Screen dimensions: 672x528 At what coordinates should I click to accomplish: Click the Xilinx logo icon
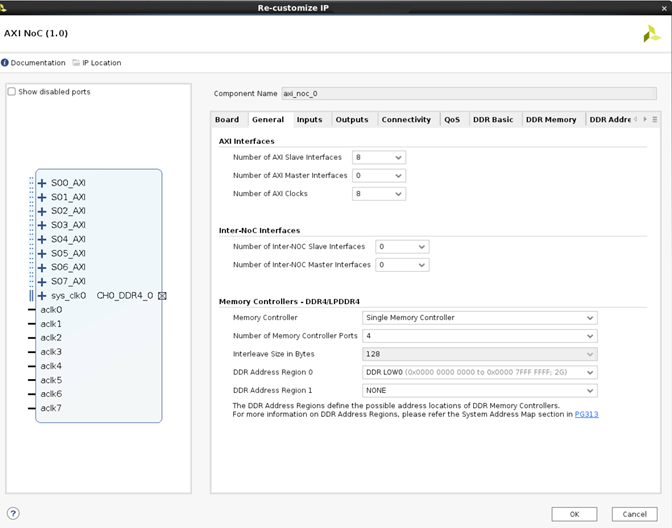[651, 34]
